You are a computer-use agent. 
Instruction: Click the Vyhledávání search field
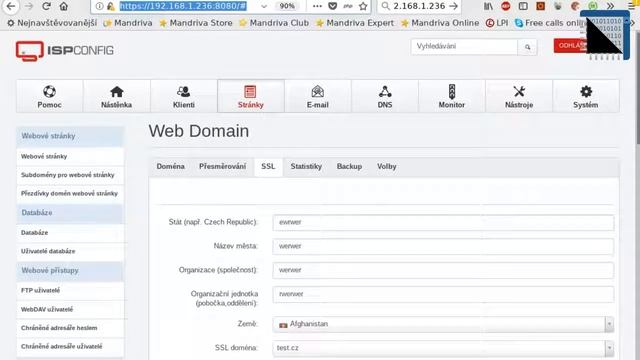(464, 47)
